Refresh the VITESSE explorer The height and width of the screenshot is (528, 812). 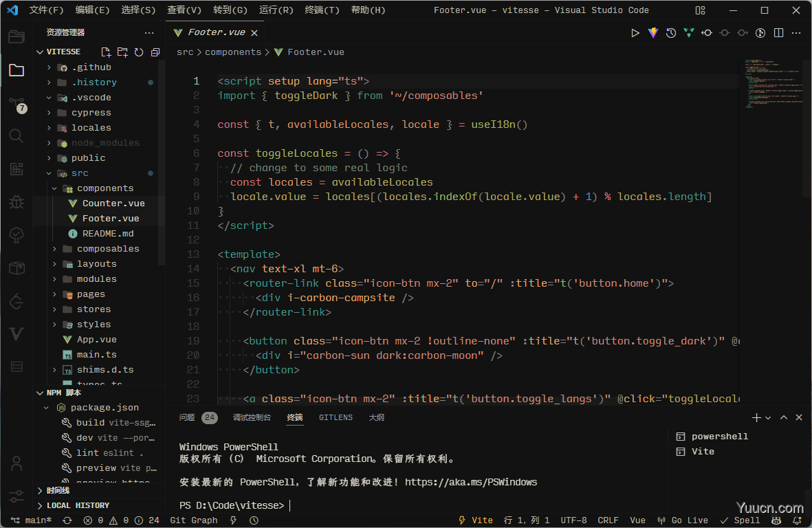pyautogui.click(x=139, y=52)
